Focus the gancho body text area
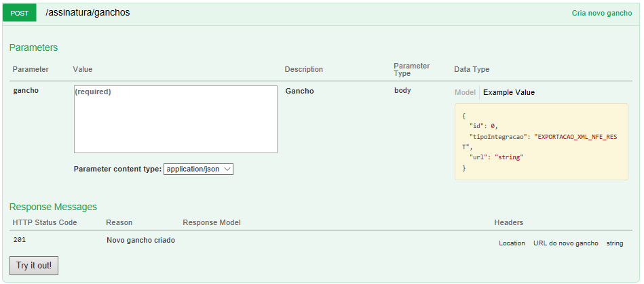 (175, 119)
